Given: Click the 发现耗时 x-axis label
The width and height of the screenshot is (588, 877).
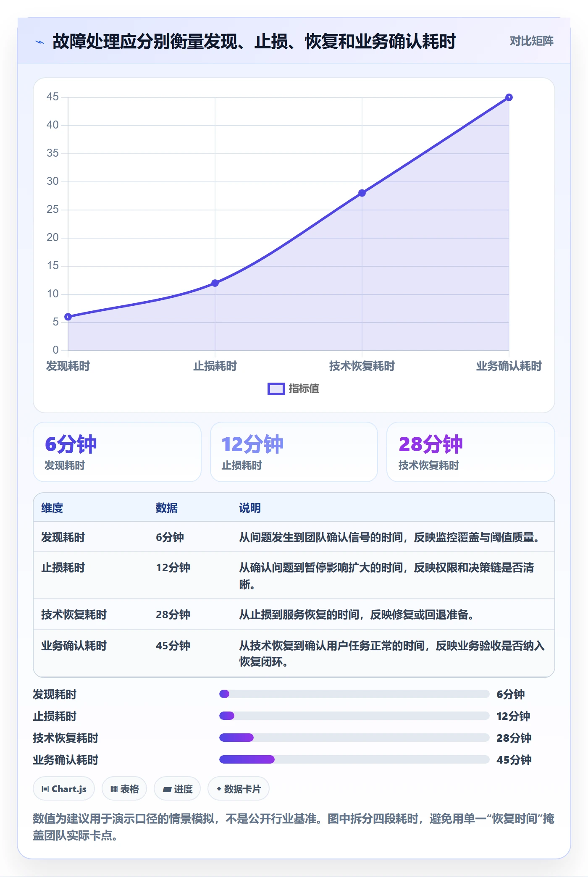Looking at the screenshot, I should pyautogui.click(x=68, y=366).
